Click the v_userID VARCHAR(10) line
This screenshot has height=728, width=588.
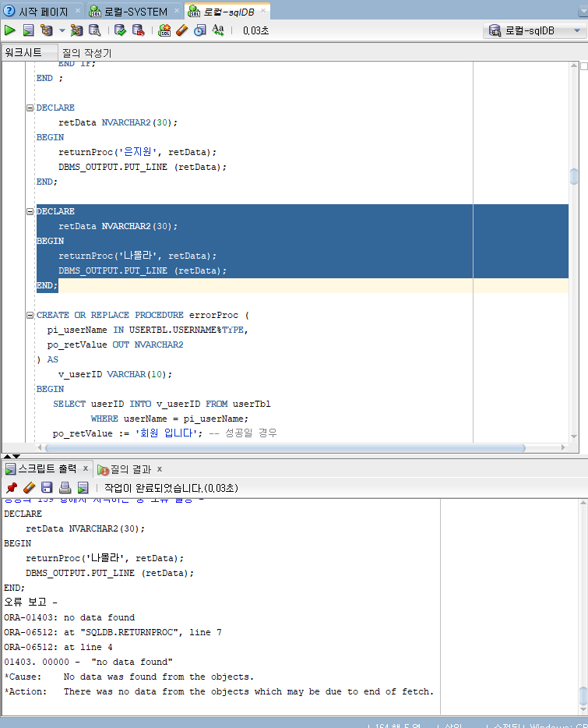coord(115,374)
